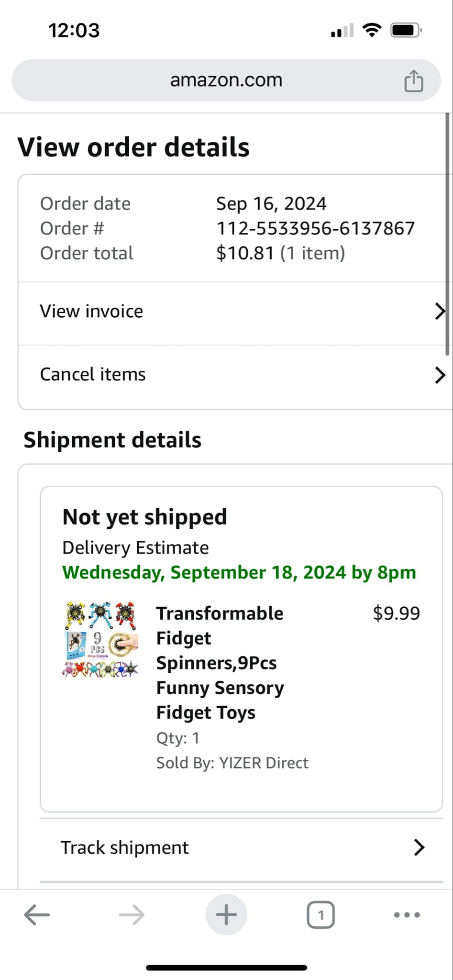Tap Sold By YIZER Direct text
453x980 pixels.
click(x=232, y=763)
